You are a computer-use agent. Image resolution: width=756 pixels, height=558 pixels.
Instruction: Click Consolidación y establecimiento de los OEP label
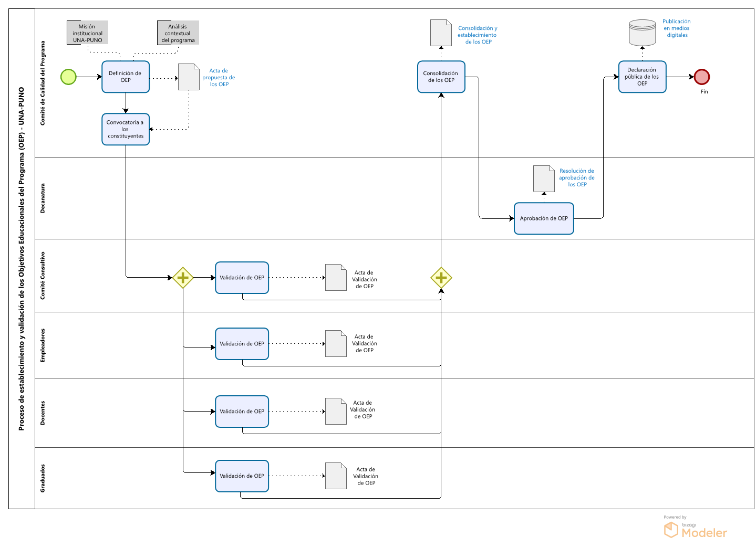click(x=478, y=35)
